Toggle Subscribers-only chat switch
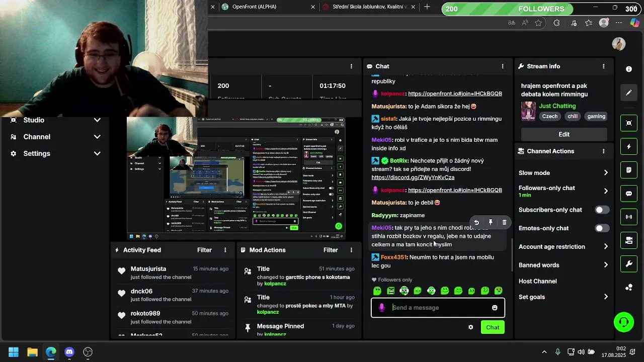Image resolution: width=644 pixels, height=362 pixels. (x=602, y=210)
